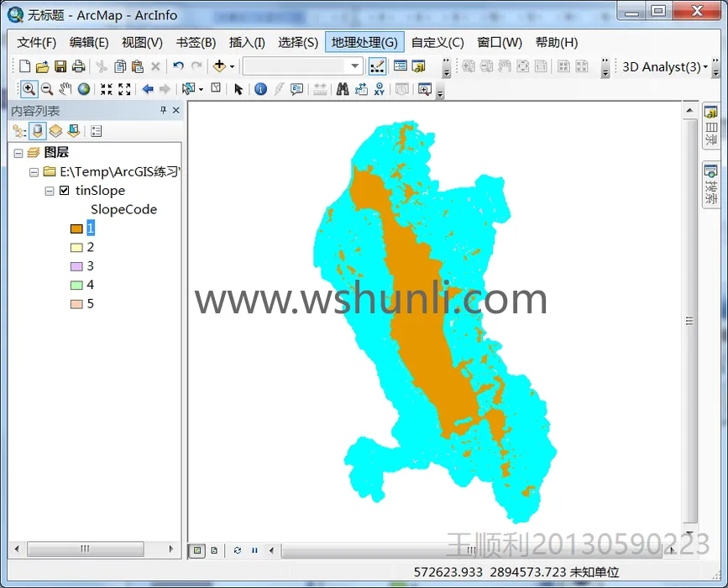Open Go To XY tool
Viewport: 728px width, 588px height.
[x=380, y=89]
